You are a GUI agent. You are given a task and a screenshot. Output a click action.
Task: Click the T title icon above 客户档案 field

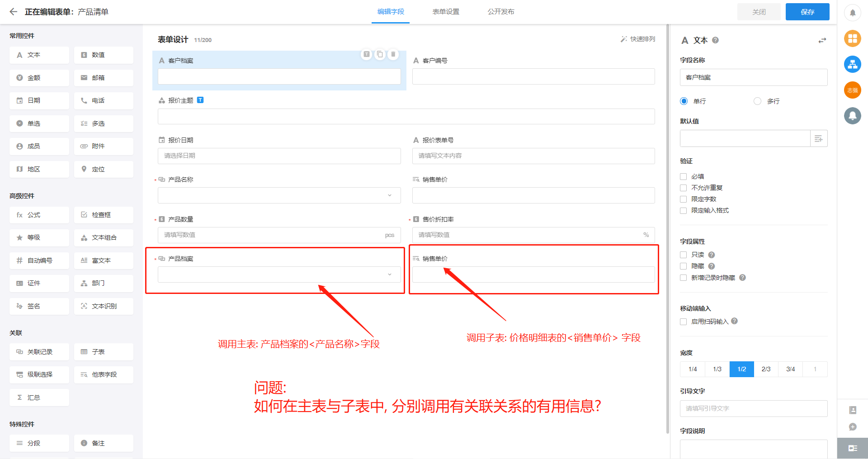(367, 54)
